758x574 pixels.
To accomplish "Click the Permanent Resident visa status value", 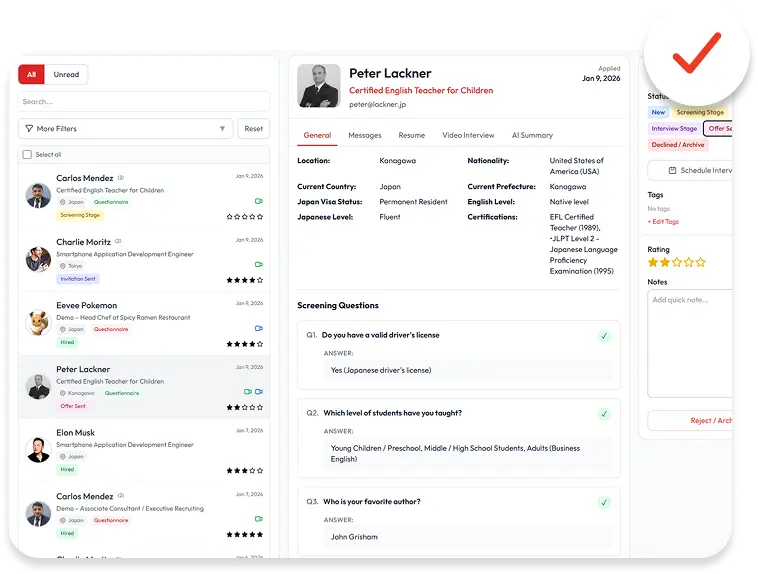I will pyautogui.click(x=413, y=202).
